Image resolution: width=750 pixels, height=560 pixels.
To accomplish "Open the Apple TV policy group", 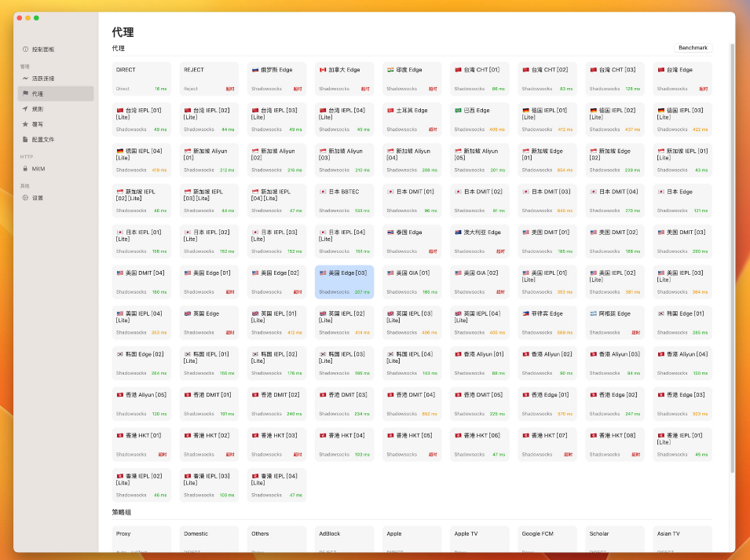I will (480, 539).
